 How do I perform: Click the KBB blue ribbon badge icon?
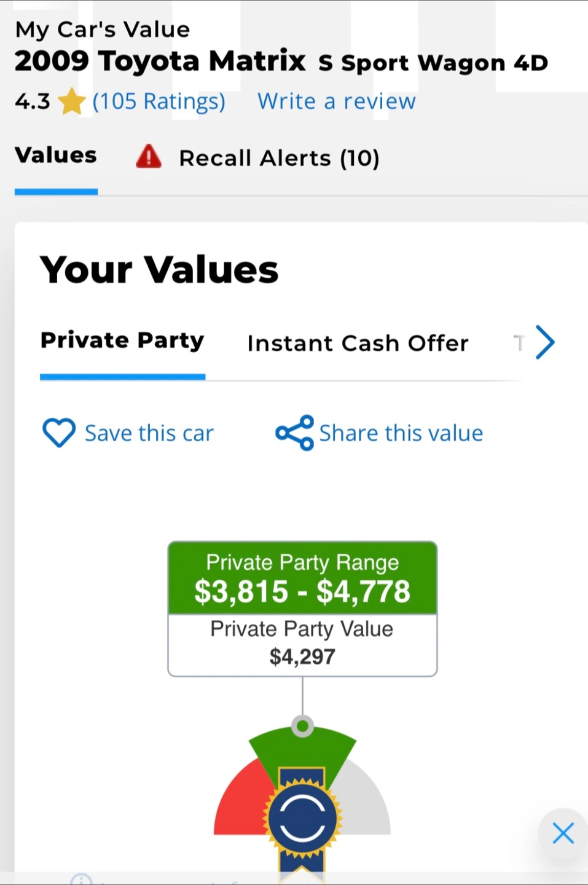coord(302,820)
